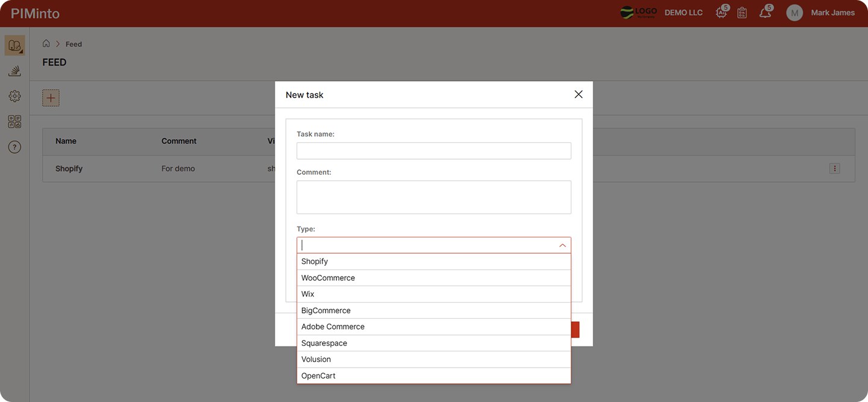Select Shopify from Type list
The image size is (868, 402).
(x=433, y=262)
